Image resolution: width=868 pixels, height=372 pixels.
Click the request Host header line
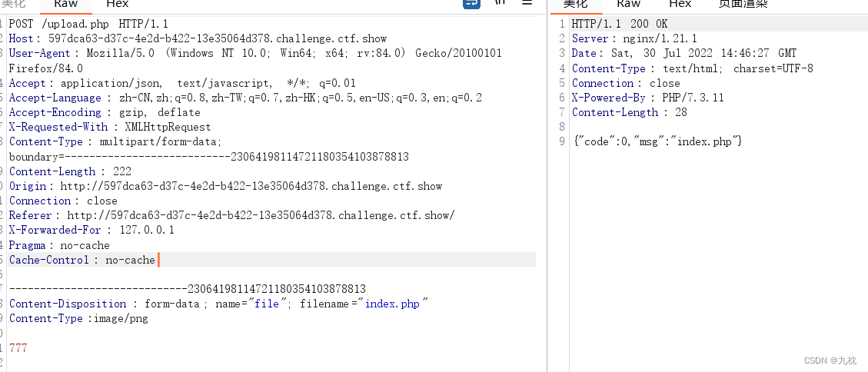(198, 38)
